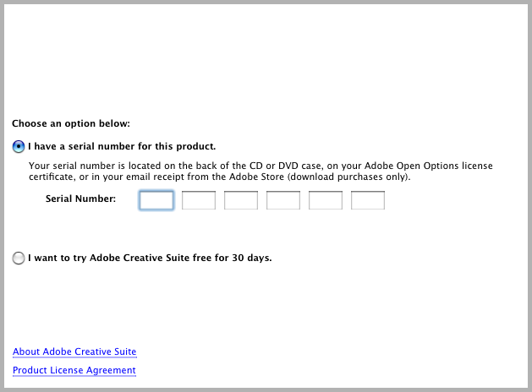Viewport: 532px width, 392px height.
Task: Open the About Adobe Creative Suite link
Action: click(x=74, y=351)
